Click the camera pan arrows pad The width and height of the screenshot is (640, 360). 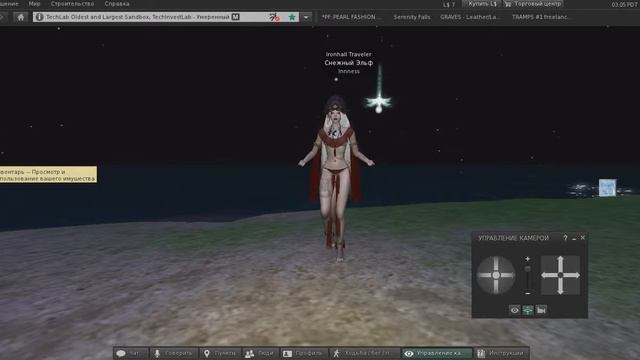560,275
